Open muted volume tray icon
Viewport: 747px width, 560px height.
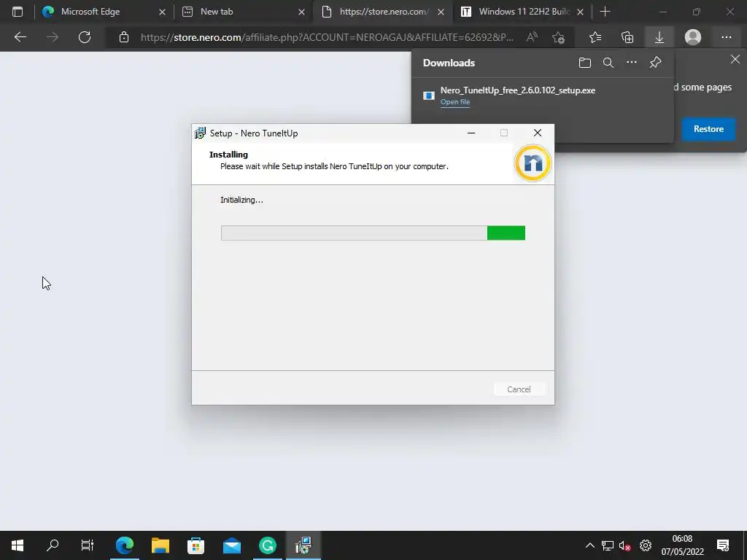click(x=625, y=545)
